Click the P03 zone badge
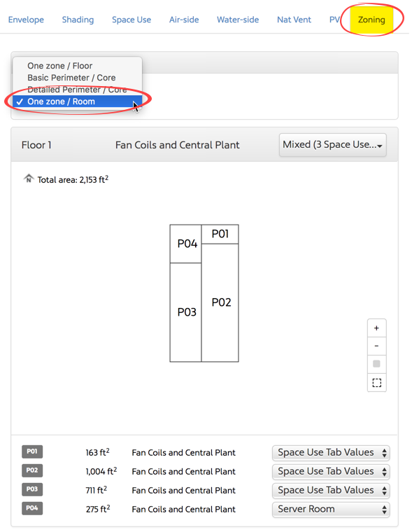 click(x=32, y=489)
